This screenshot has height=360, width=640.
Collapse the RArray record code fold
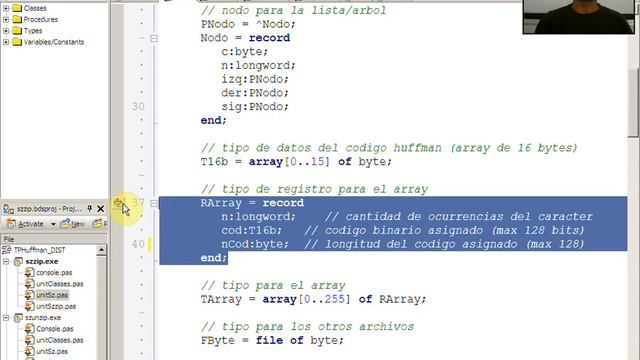coord(154,203)
